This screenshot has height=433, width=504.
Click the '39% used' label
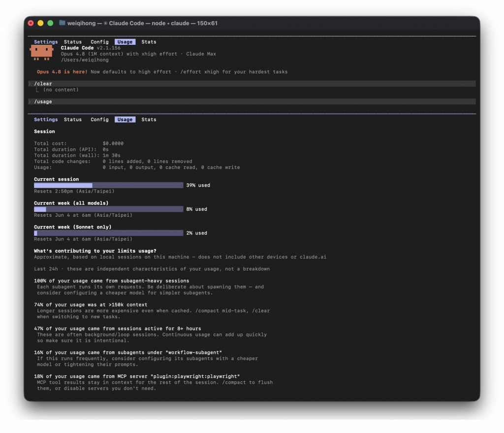198,185
